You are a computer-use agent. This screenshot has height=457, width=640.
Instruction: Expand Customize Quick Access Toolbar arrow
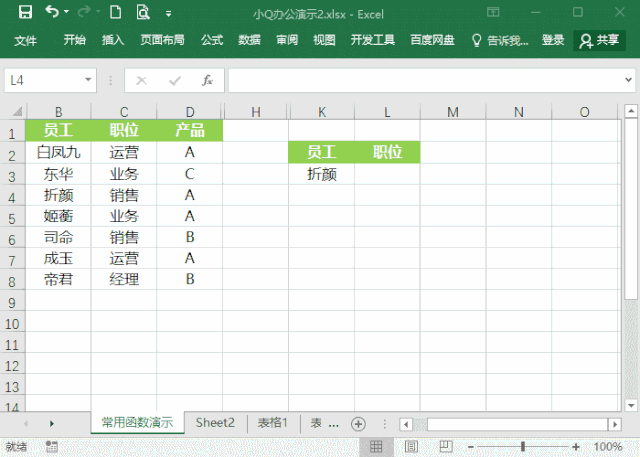(168, 14)
